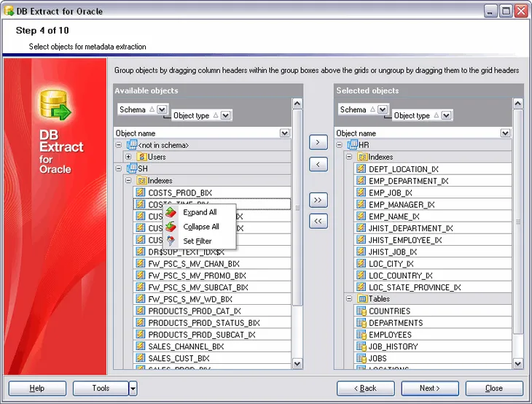Click the JHIST_JOB_IX index icon
The image size is (532, 404).
[x=361, y=252]
